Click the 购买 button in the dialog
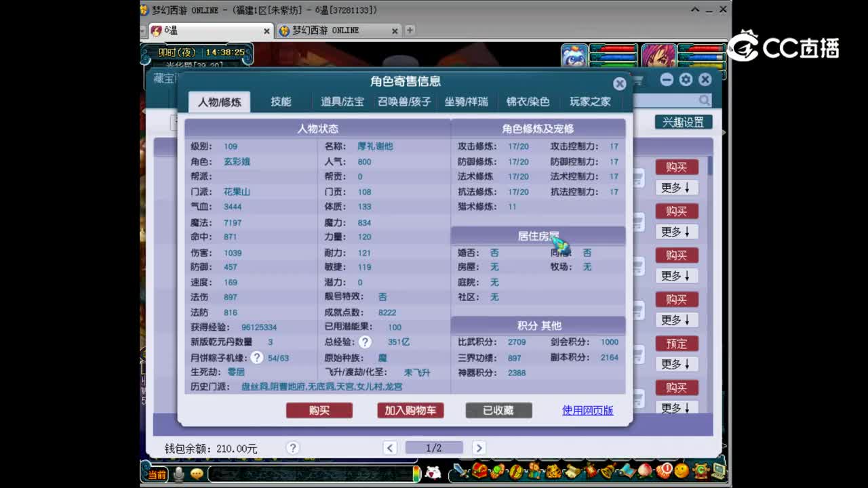 click(319, 411)
